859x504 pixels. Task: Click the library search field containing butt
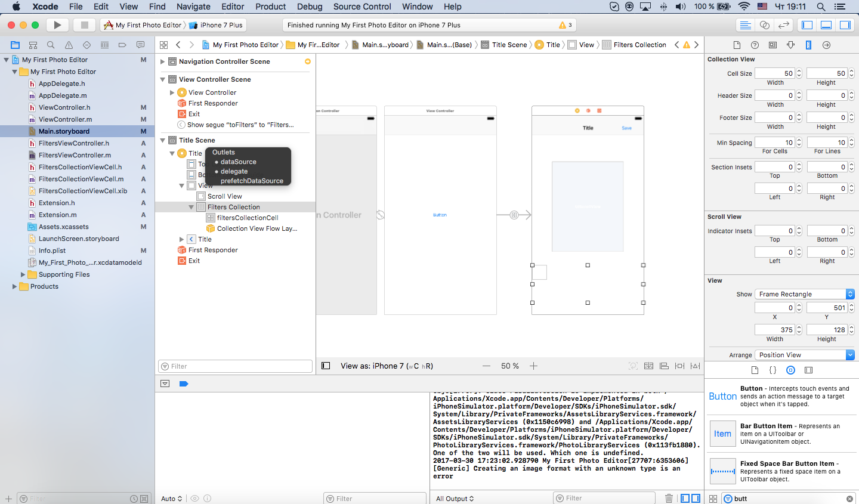[x=788, y=499]
